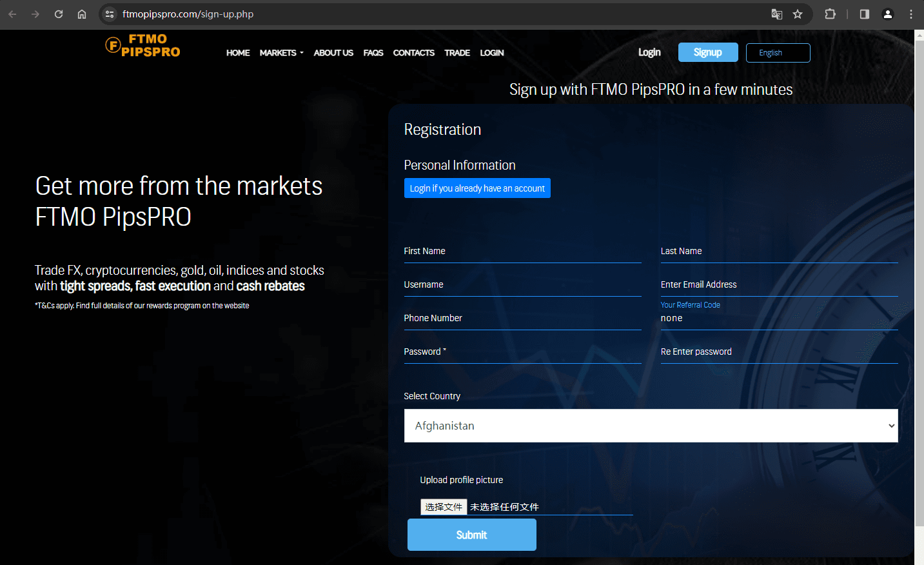
Task: Go to the browser home icon
Action: click(x=82, y=14)
